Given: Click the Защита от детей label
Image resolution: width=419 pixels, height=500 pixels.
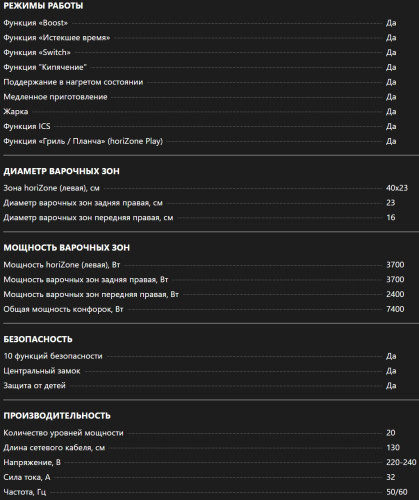Looking at the screenshot, I should 34,386.
